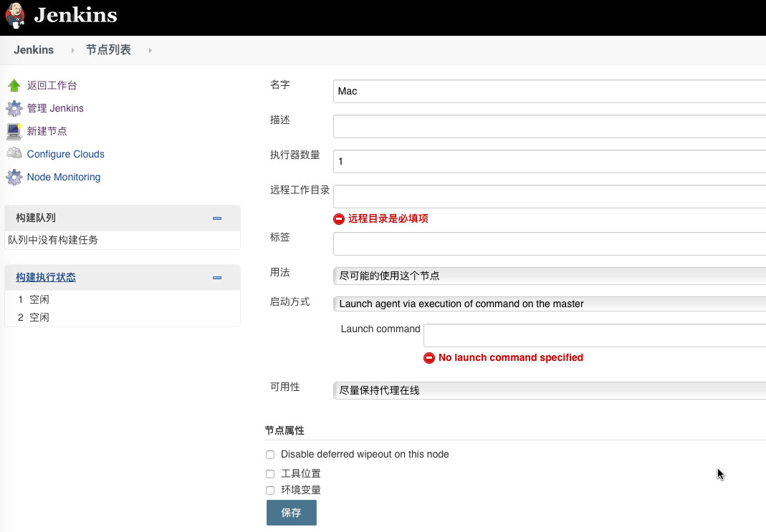Image resolution: width=766 pixels, height=532 pixels.
Task: Click the gear icon for Node Monitoring
Action: coord(14,177)
